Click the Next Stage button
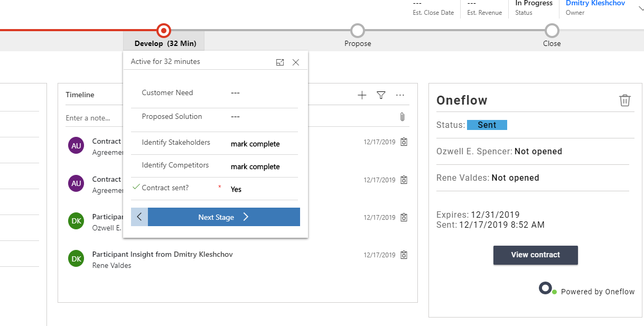 pyautogui.click(x=224, y=217)
